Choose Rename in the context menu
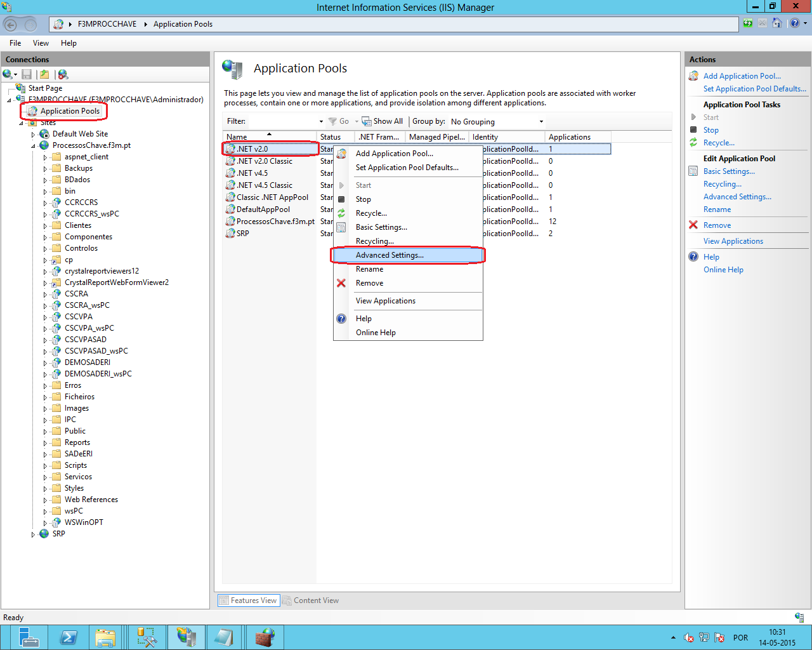Screen dimensions: 812x650 (408, 269)
